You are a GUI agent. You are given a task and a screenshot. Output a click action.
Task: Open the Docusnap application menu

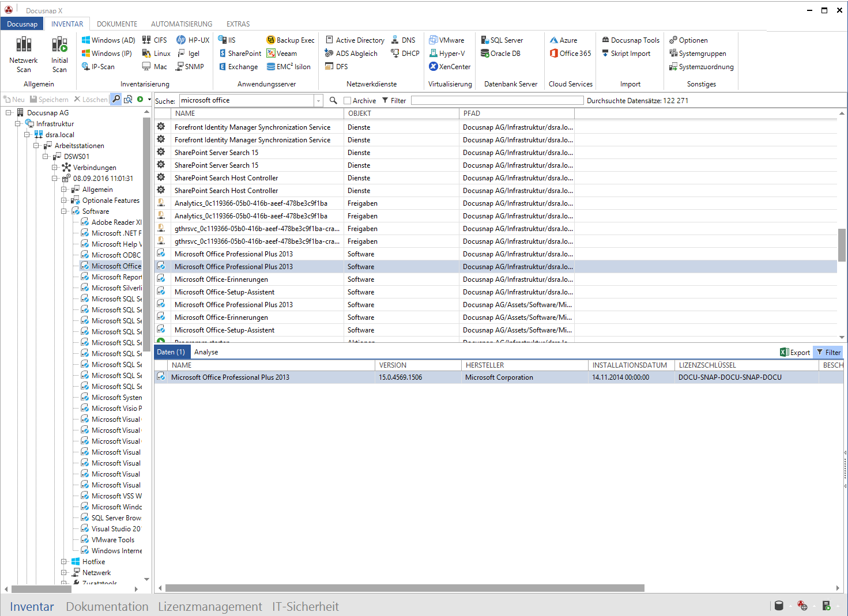pyautogui.click(x=22, y=24)
